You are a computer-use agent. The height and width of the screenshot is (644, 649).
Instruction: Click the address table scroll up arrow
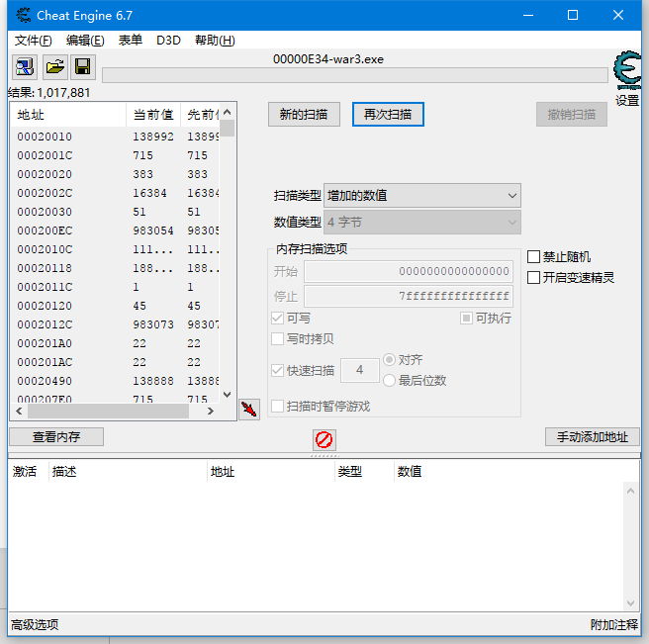630,491
